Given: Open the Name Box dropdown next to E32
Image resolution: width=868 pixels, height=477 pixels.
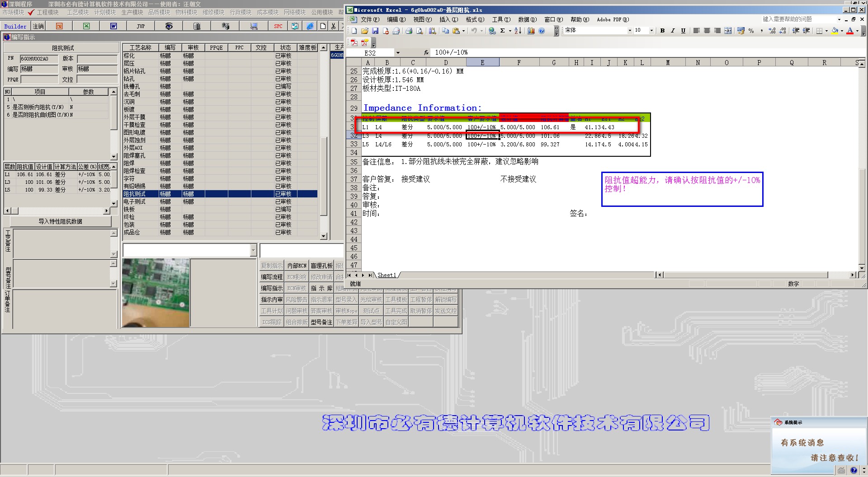Looking at the screenshot, I should 398,53.
